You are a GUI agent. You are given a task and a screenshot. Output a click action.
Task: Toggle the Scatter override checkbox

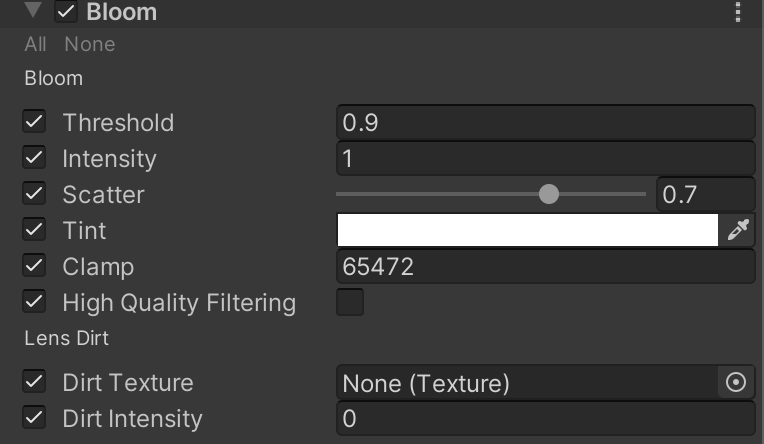pyautogui.click(x=34, y=194)
